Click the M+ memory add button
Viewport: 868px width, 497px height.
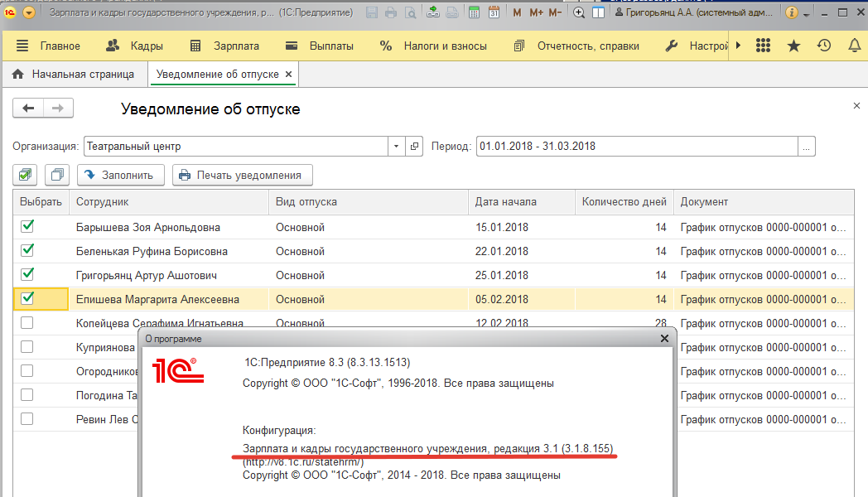(x=536, y=12)
